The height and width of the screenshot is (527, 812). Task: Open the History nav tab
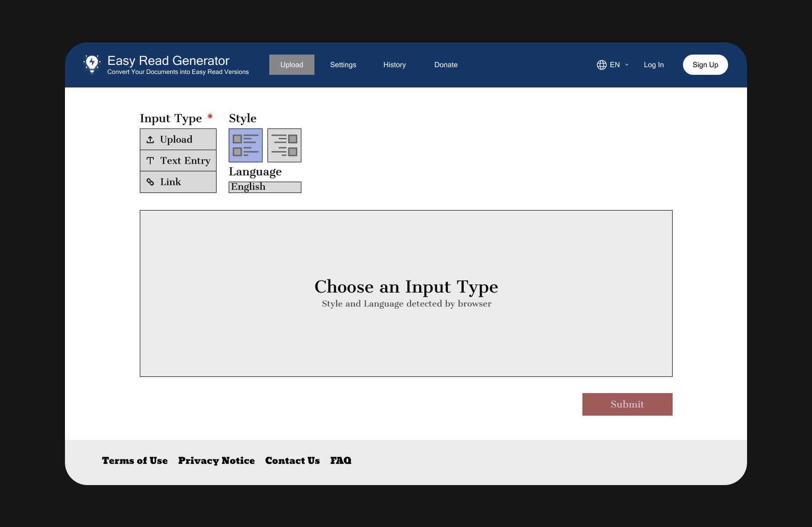395,65
